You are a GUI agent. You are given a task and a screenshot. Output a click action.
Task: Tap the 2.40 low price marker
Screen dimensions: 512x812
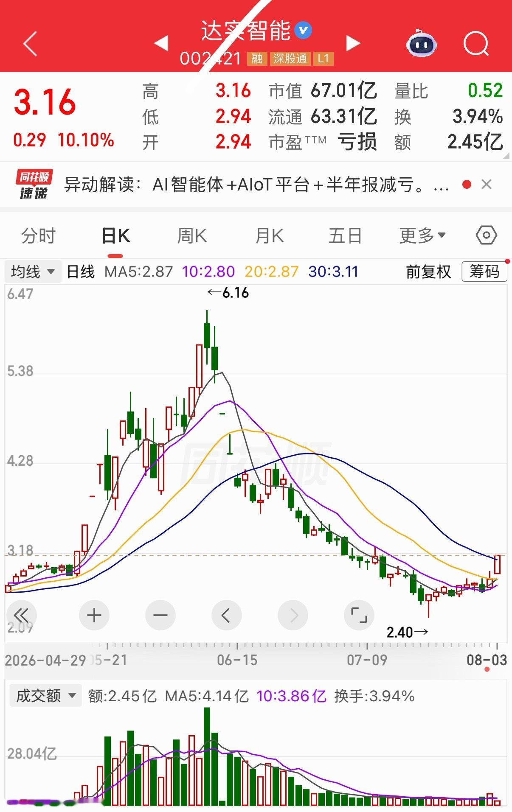[407, 632]
